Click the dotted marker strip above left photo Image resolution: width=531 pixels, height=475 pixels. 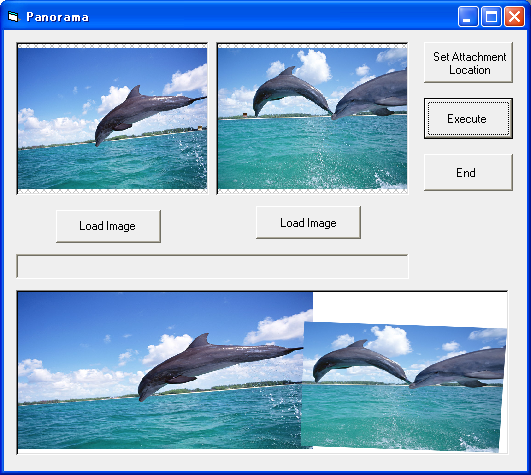(x=112, y=46)
